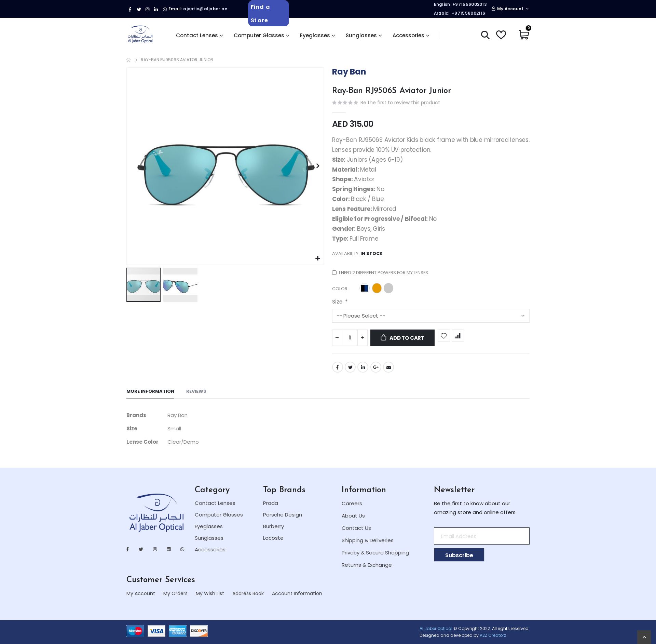Image resolution: width=656 pixels, height=644 pixels.
Task: Decrease quantity with minus button
Action: coord(337,338)
